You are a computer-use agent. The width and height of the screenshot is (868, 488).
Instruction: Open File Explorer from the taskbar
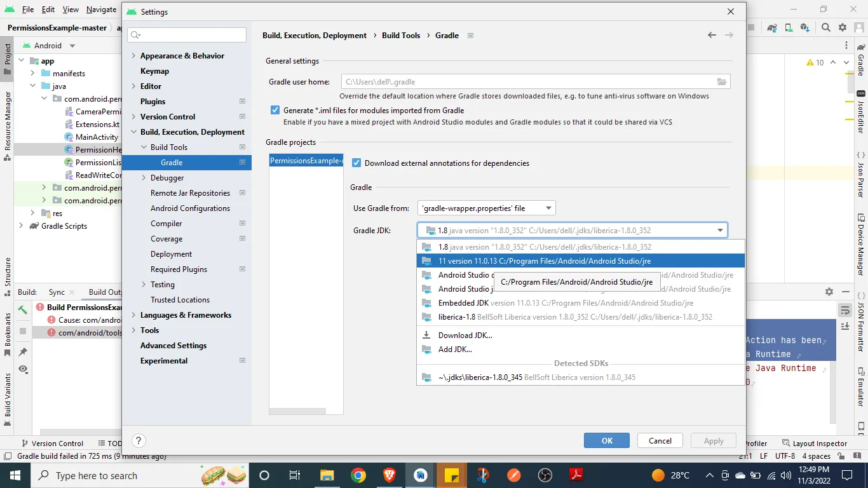(x=327, y=475)
